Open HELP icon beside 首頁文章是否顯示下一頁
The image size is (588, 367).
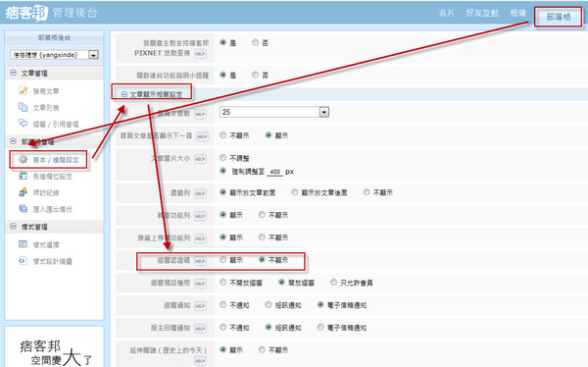tap(203, 136)
